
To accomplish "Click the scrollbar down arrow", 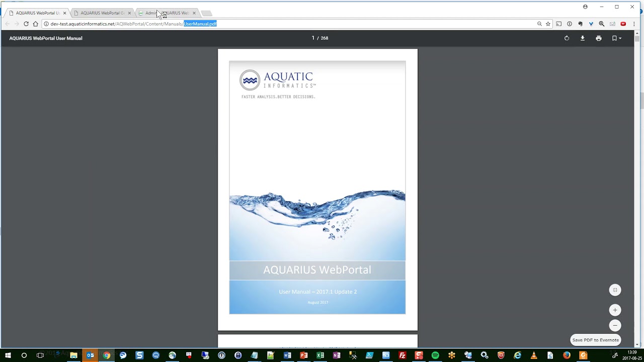I will [637, 345].
